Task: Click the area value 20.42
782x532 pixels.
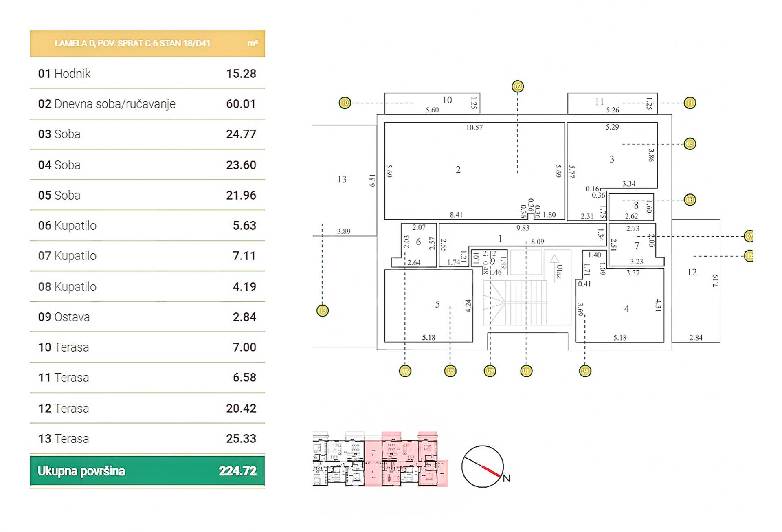Action: pyautogui.click(x=241, y=408)
